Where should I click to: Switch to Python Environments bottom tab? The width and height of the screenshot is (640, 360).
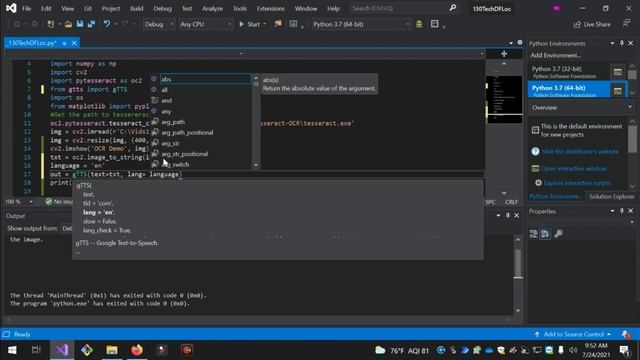555,196
